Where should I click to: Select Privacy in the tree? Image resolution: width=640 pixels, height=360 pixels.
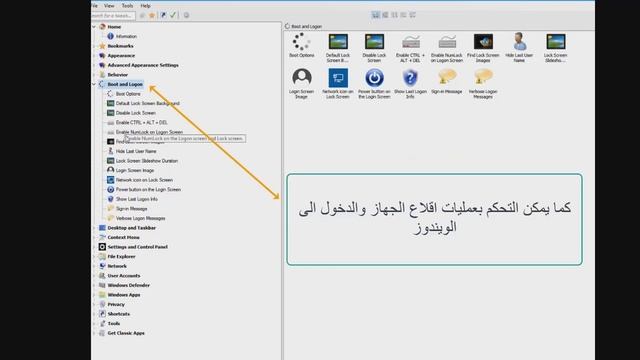point(116,304)
